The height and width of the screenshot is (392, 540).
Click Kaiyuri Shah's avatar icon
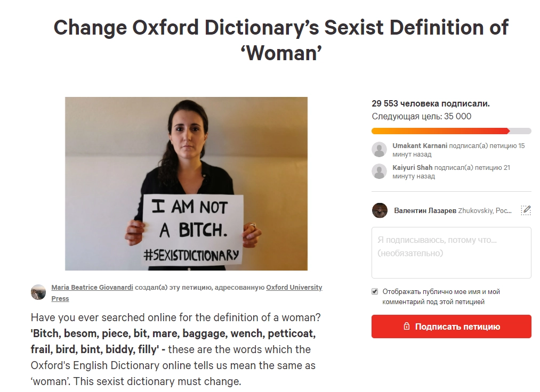pyautogui.click(x=379, y=171)
